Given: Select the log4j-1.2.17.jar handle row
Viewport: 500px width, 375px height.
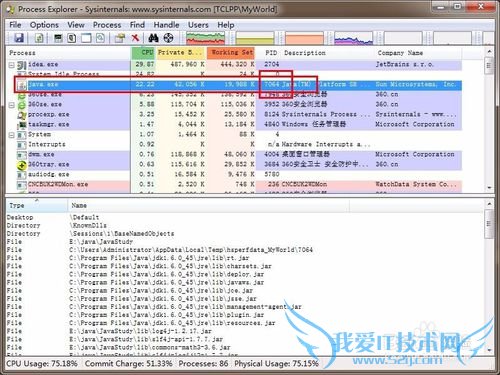Looking at the screenshot, I should (x=245, y=331).
